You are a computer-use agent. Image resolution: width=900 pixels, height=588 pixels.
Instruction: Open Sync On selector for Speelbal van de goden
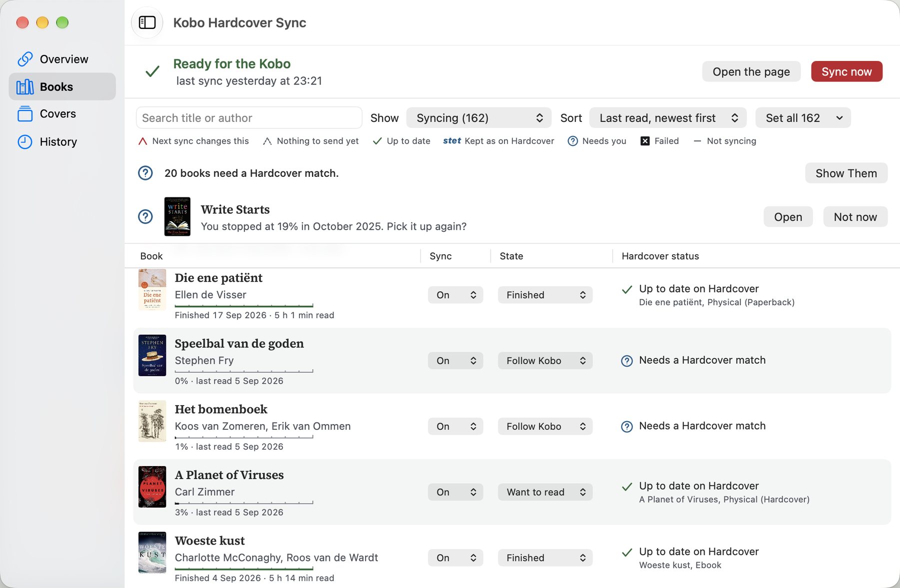tap(455, 361)
